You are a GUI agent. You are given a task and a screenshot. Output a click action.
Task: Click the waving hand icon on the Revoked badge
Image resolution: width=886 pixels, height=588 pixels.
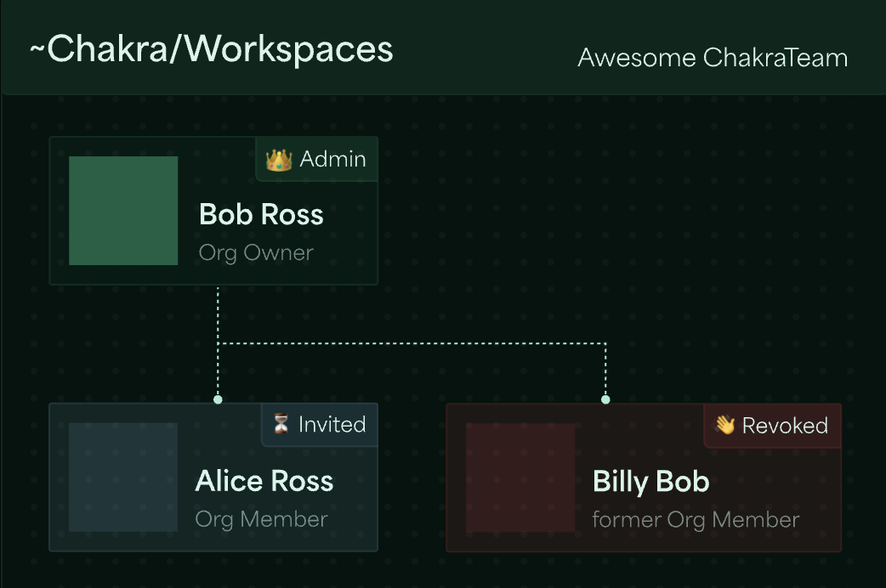click(x=725, y=425)
